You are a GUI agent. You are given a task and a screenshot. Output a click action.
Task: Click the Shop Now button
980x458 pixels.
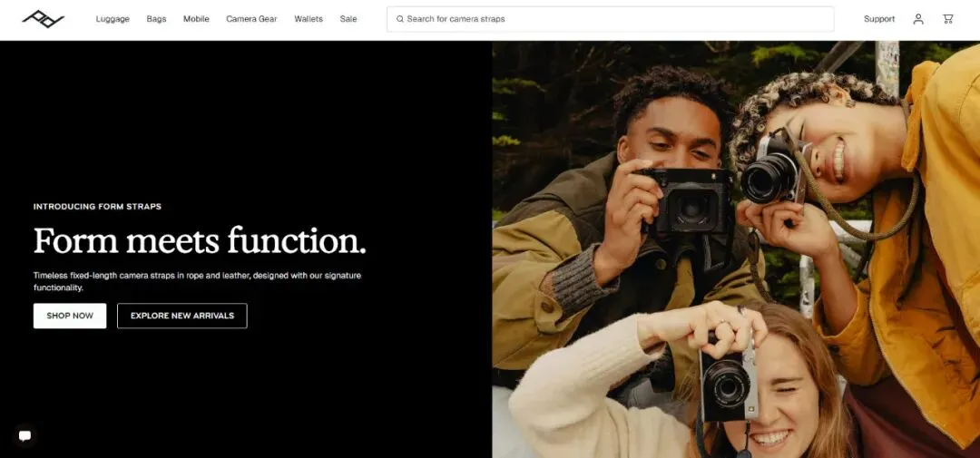point(70,316)
